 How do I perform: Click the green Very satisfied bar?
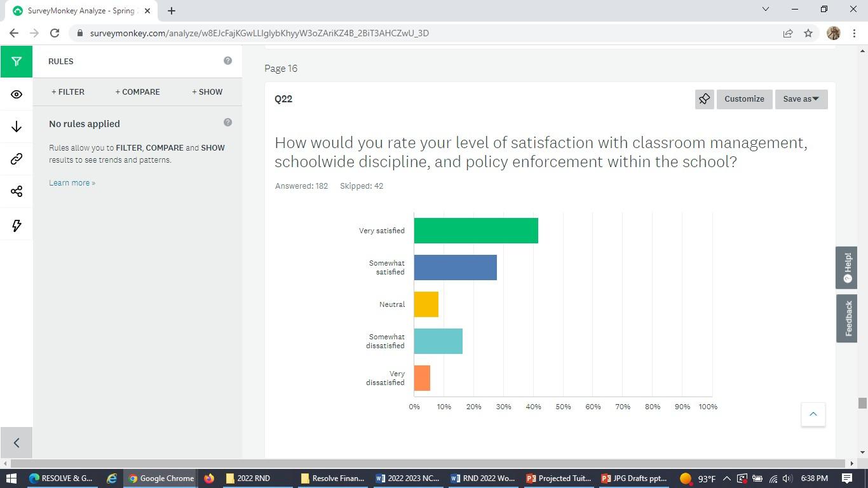pos(476,231)
